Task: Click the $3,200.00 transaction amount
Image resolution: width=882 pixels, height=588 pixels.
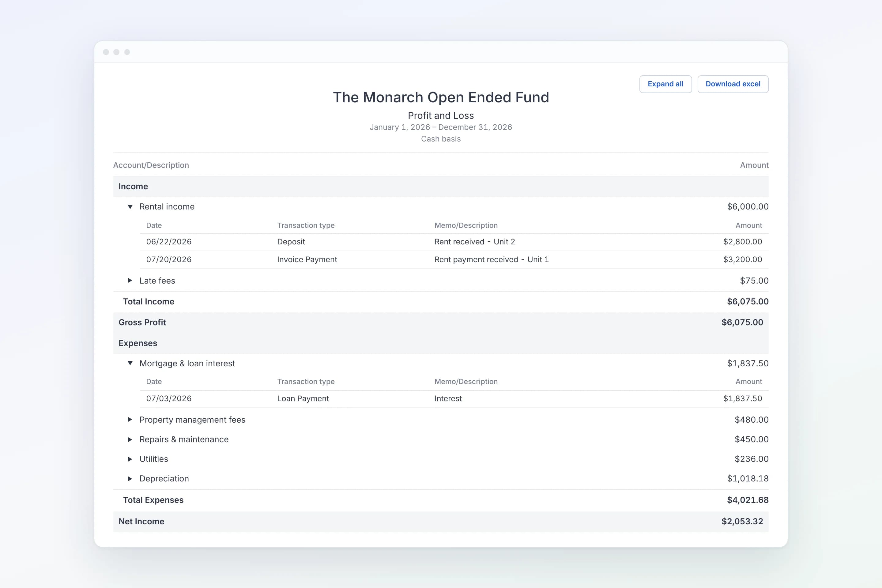Action: pos(742,259)
